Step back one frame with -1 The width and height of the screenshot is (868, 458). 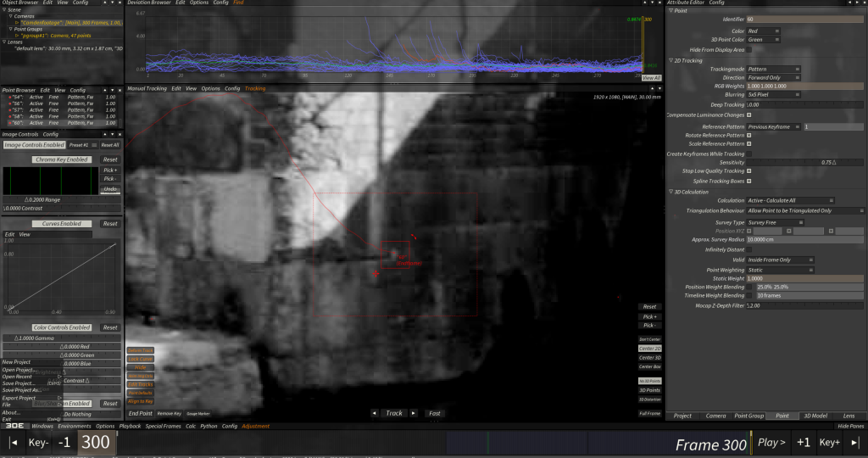tap(64, 443)
